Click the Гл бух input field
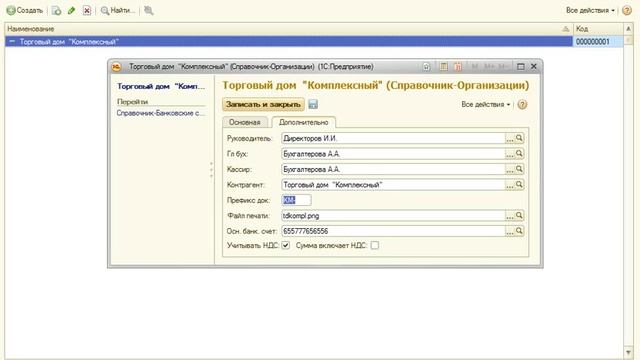Screen dimensions: 640x360 (393, 154)
